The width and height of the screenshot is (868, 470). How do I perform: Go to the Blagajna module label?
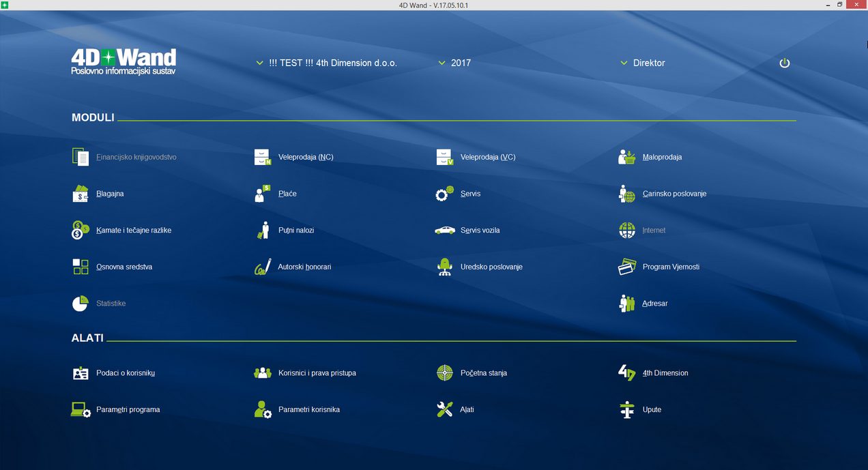pos(110,194)
